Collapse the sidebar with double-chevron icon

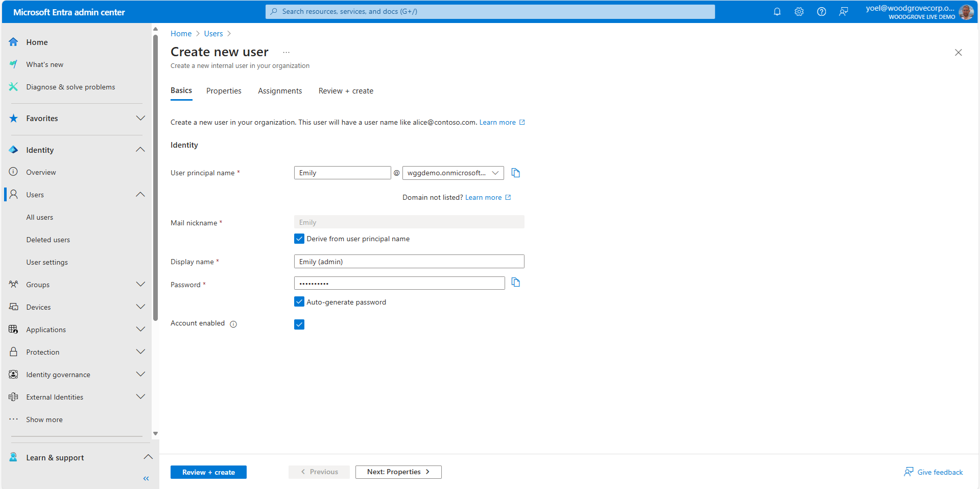(x=146, y=479)
